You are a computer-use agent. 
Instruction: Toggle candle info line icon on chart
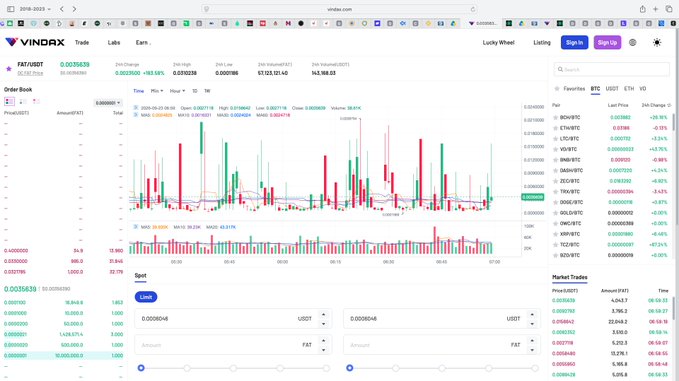click(136, 108)
